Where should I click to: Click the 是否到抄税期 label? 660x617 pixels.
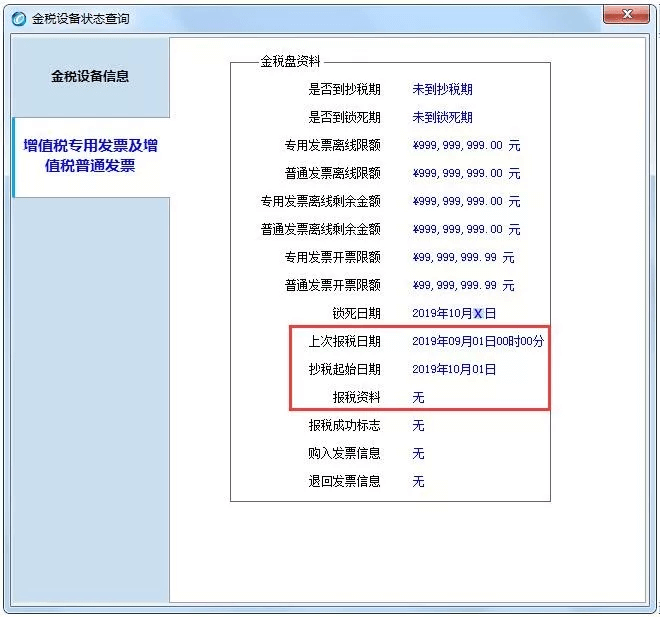click(345, 89)
